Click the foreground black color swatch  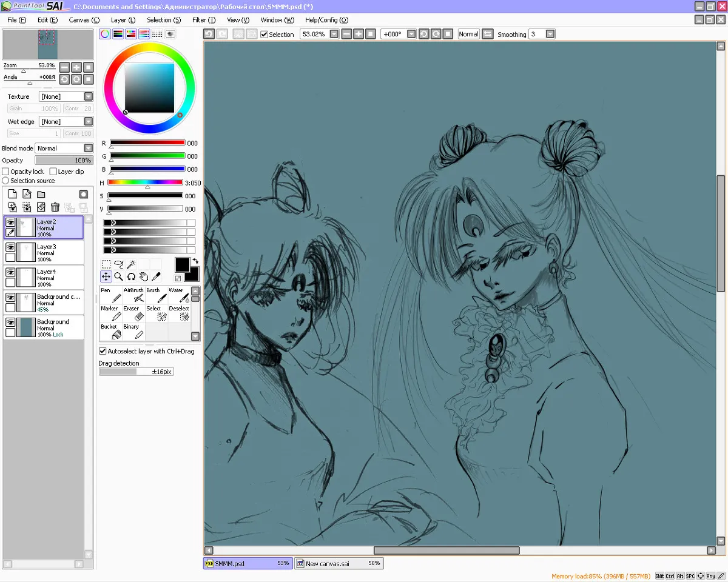pos(182,264)
